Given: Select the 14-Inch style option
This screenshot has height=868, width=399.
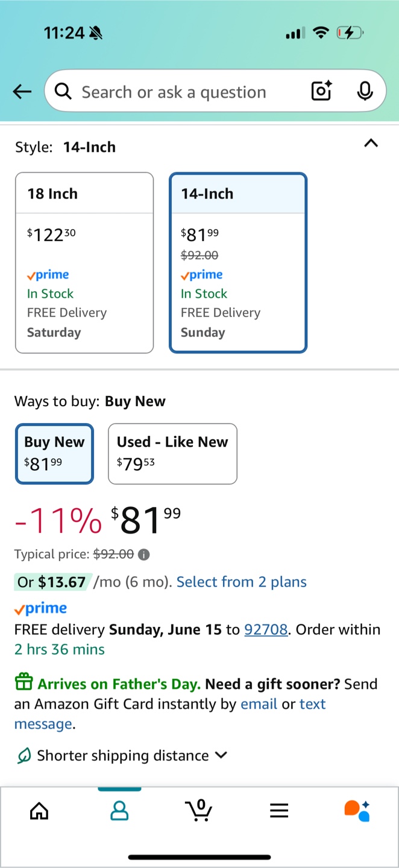Looking at the screenshot, I should click(x=238, y=263).
